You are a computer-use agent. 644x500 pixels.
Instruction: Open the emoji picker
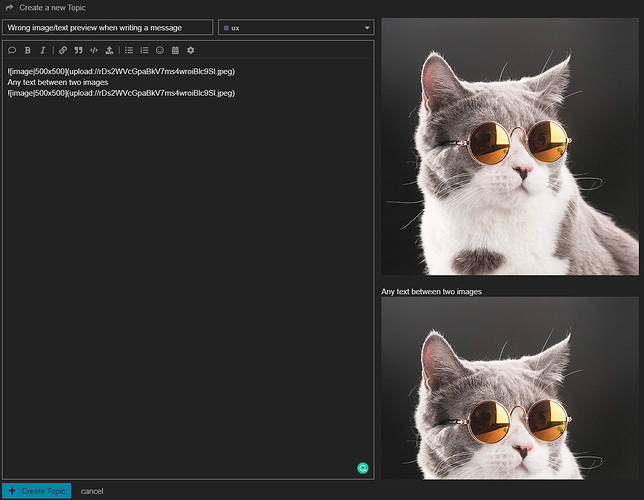pos(160,50)
